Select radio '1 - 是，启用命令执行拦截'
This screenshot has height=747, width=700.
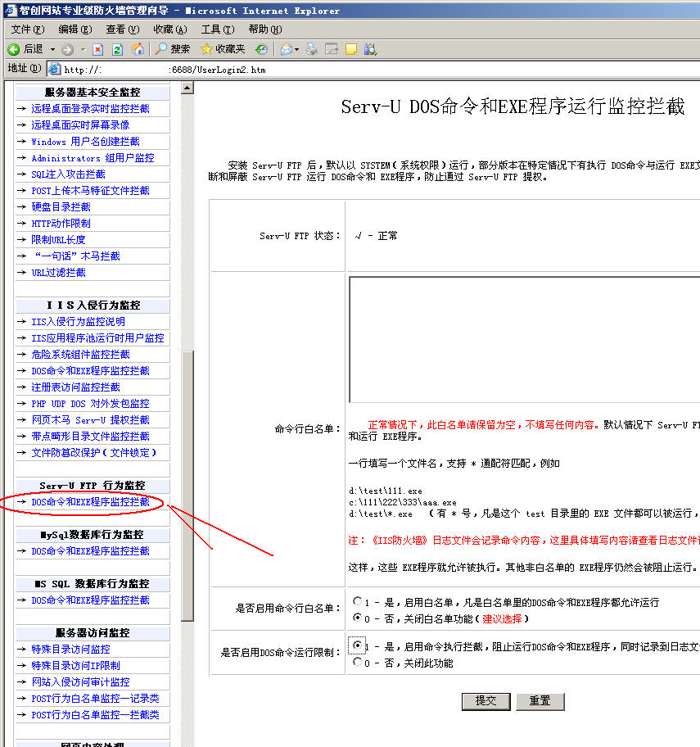tap(357, 645)
